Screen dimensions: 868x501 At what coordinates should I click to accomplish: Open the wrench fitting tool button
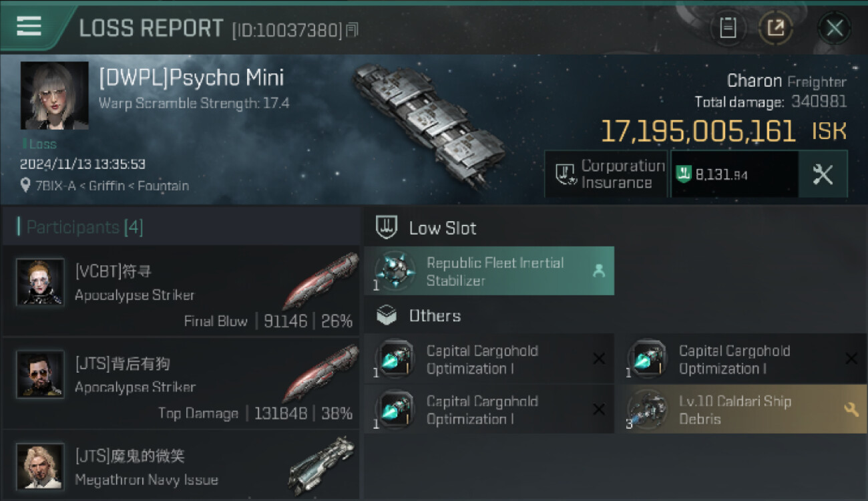tap(823, 174)
